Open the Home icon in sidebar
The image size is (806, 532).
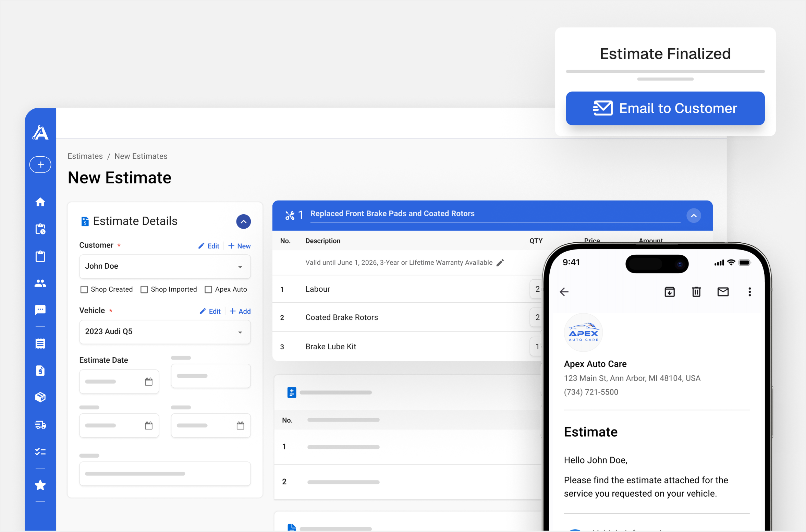tap(40, 202)
